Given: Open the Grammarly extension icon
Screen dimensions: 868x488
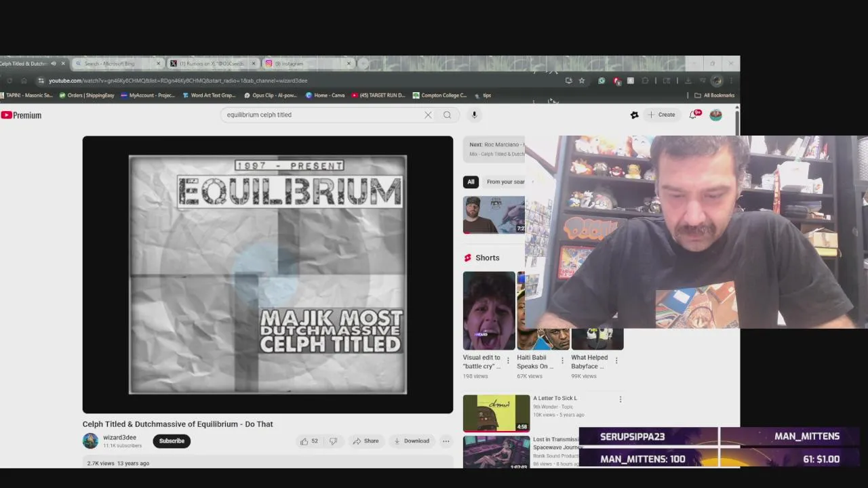Looking at the screenshot, I should (x=601, y=81).
